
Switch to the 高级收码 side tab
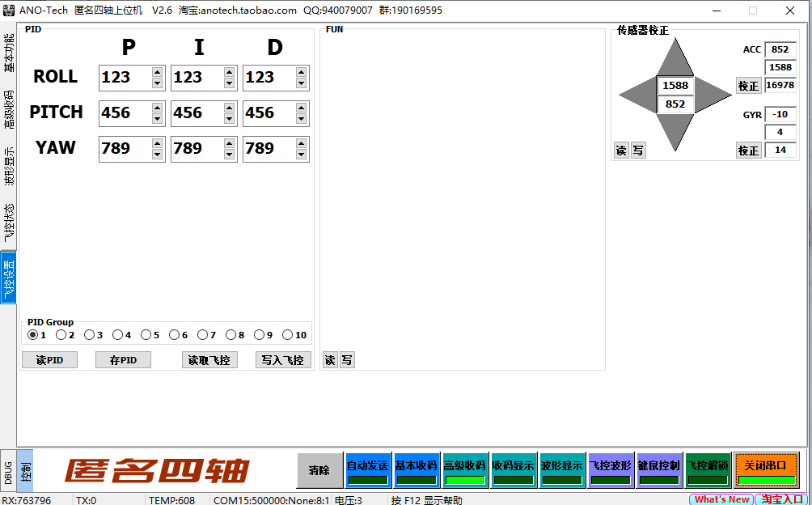click(x=9, y=109)
